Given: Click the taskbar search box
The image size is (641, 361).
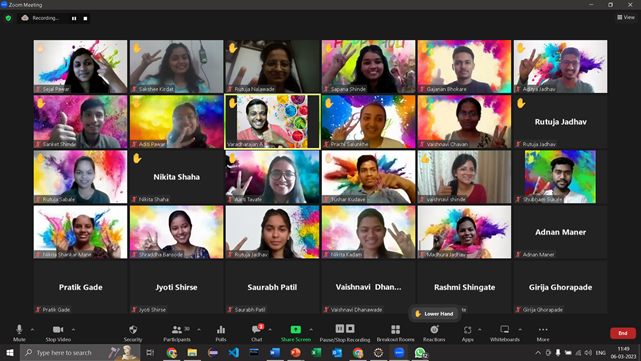Looking at the screenshot, I should click(x=80, y=352).
